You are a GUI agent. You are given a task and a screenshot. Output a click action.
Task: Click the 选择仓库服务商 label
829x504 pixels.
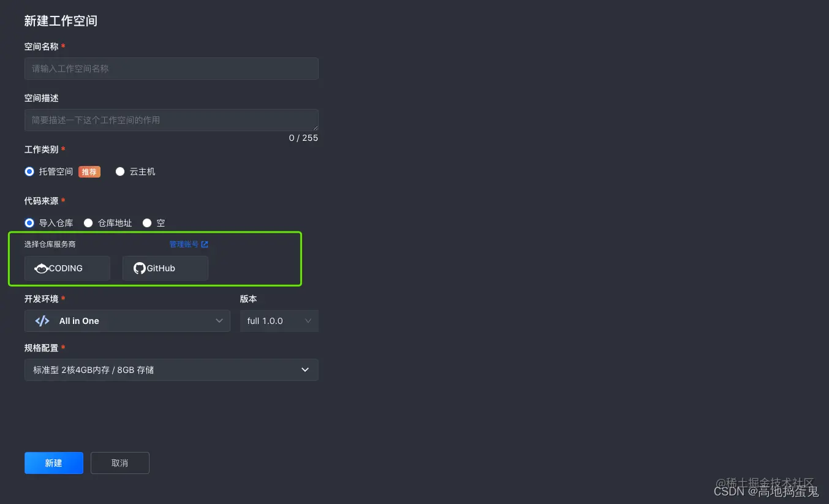(x=50, y=244)
